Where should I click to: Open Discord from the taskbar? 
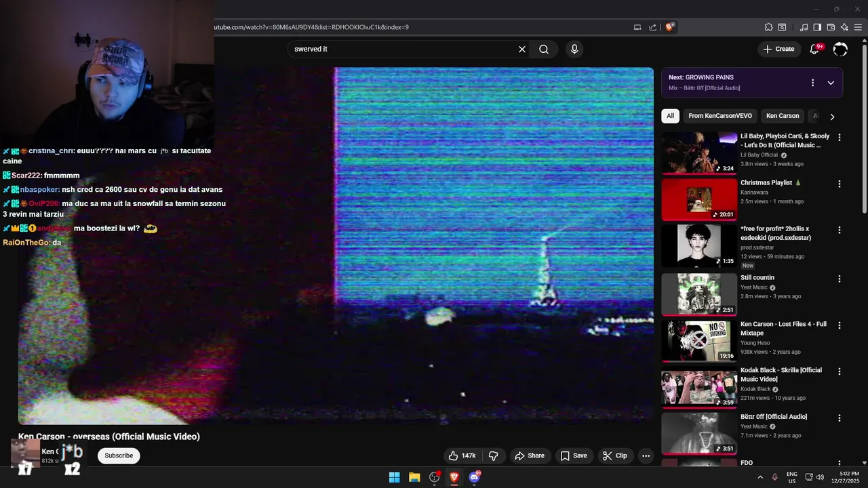pyautogui.click(x=475, y=477)
